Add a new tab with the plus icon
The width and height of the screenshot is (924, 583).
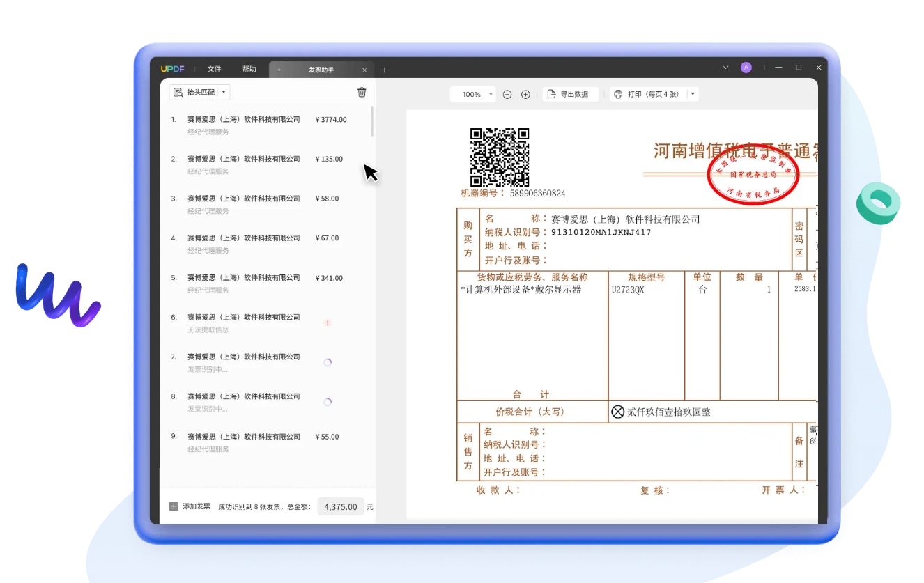tap(384, 70)
